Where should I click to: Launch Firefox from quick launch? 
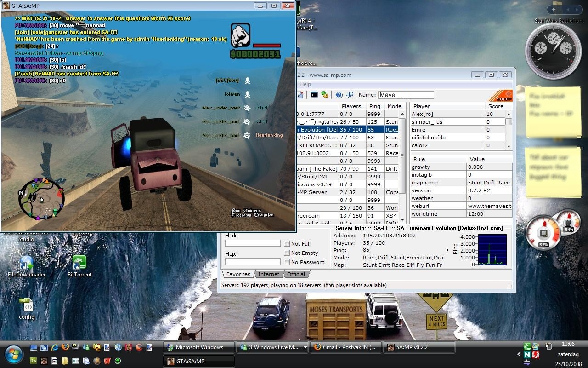[x=65, y=347]
